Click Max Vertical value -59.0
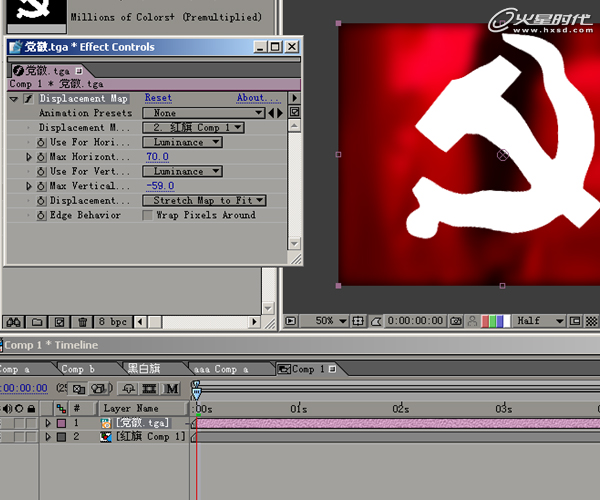Viewport: 600px width, 500px height. click(x=160, y=186)
